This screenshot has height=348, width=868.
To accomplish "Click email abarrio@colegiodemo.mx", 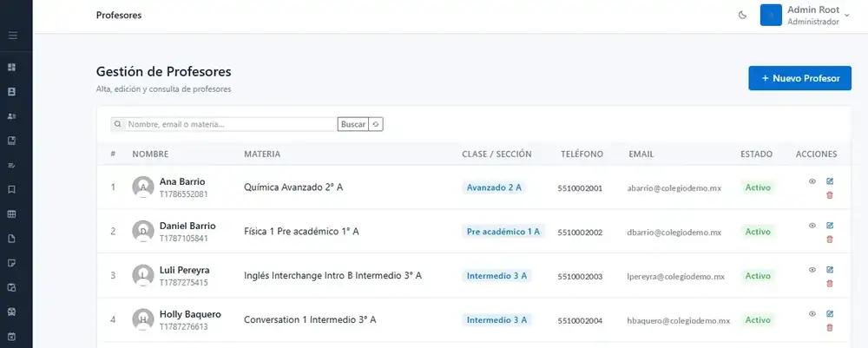I will [674, 188].
